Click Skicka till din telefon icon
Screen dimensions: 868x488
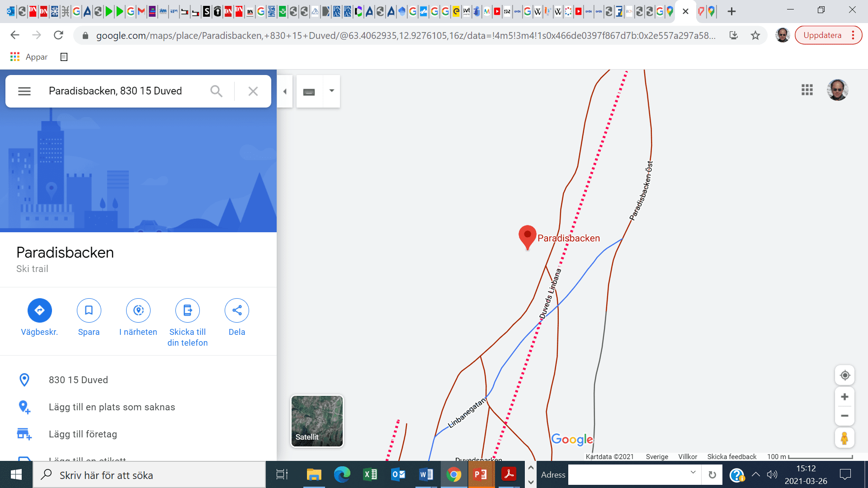click(x=188, y=310)
